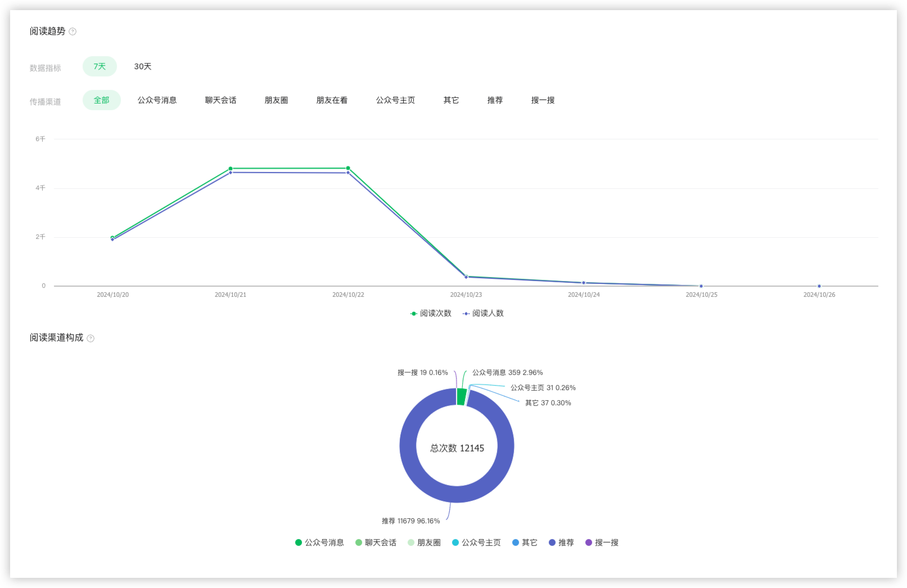Filter by 朋友圈 channel
Image resolution: width=907 pixels, height=588 pixels.
tap(276, 100)
